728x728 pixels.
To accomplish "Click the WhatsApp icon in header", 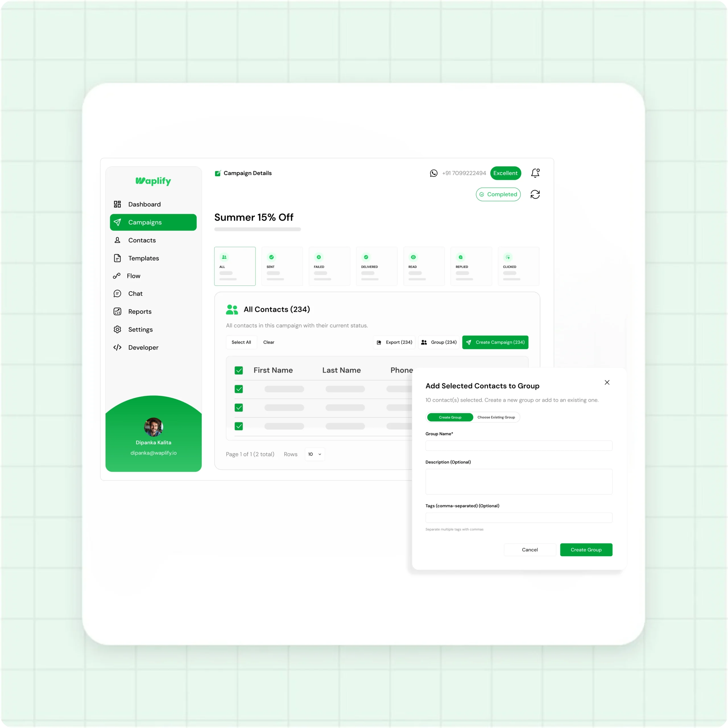I will [434, 173].
